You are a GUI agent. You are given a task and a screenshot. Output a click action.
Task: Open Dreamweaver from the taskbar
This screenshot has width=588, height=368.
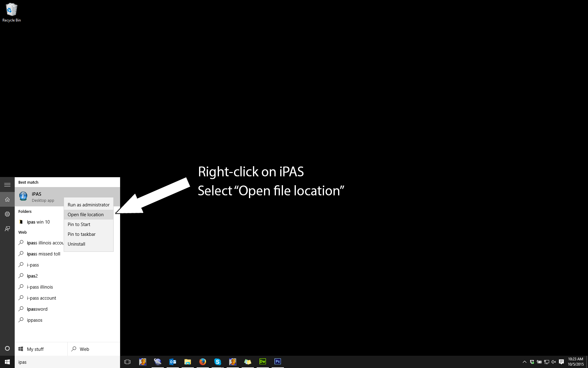click(262, 362)
